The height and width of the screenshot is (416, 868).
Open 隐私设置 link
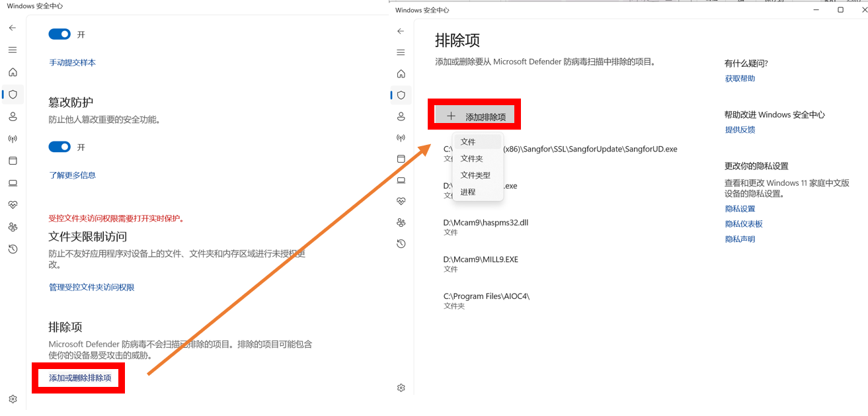point(740,209)
